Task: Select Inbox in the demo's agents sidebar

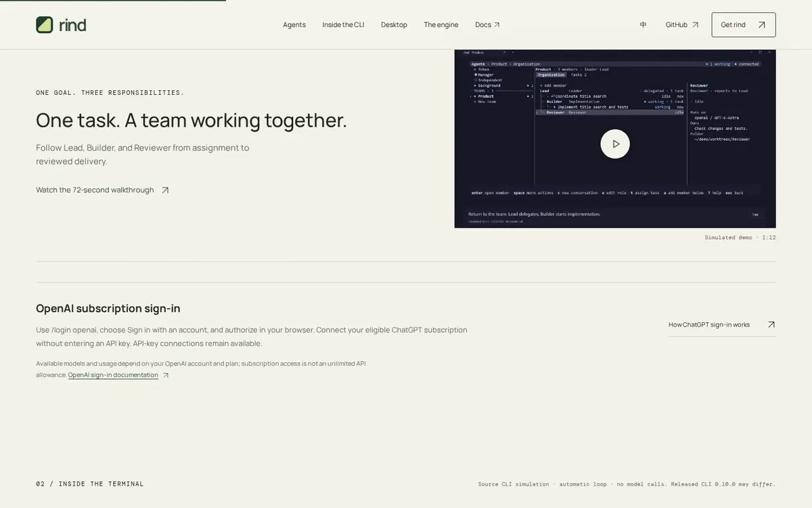Action: [483, 69]
